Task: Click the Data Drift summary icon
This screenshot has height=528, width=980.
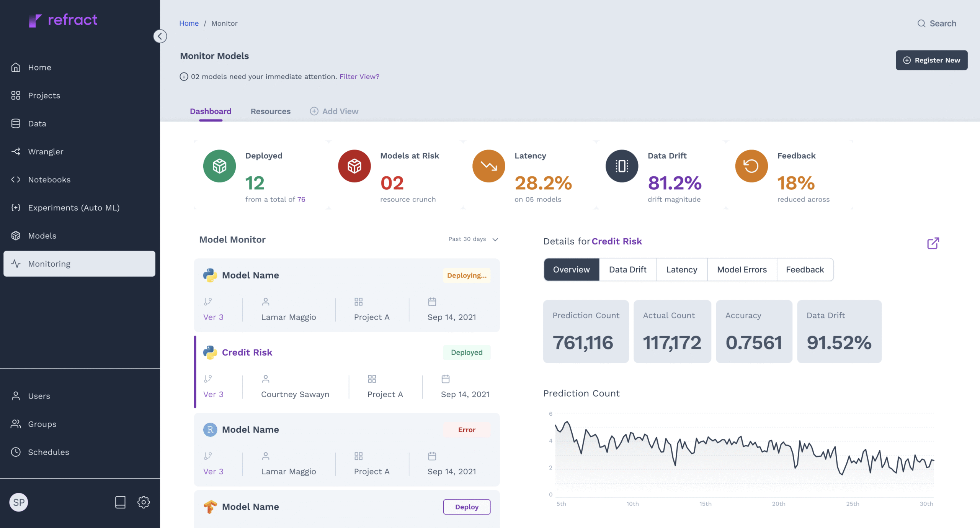Action: coord(622,166)
